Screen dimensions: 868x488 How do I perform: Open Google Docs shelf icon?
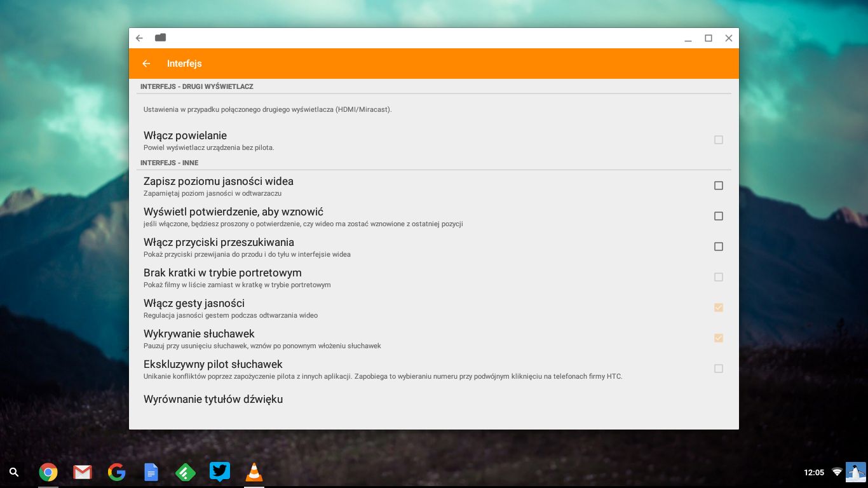point(151,472)
